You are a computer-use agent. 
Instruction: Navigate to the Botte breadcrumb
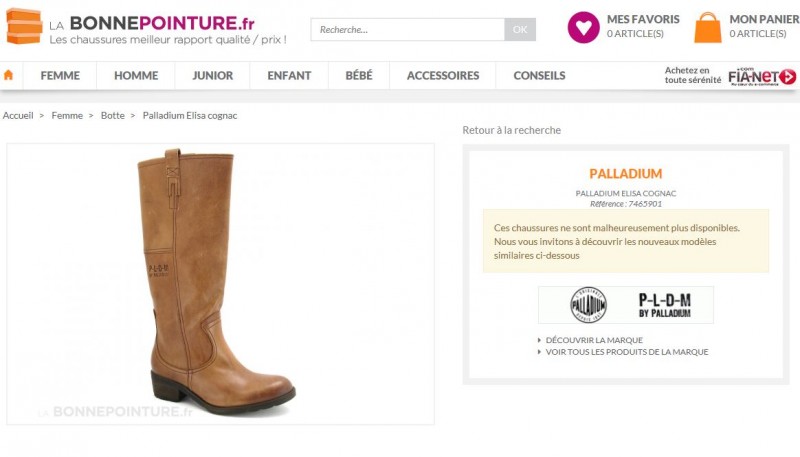113,116
